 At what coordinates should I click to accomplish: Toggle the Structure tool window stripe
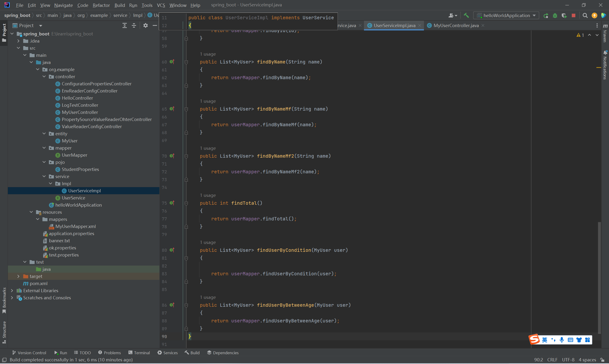(4, 332)
